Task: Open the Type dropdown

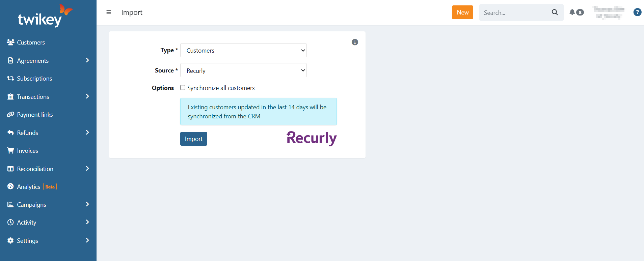Action: coord(243,50)
